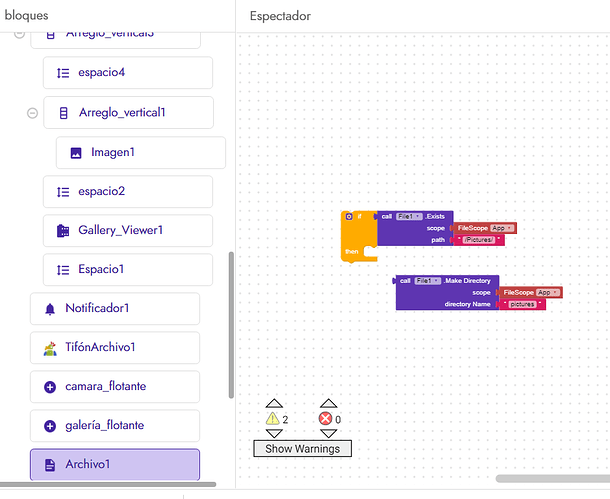Select Archivo1 in the component tree
The height and width of the screenshot is (499, 610).
[115, 465]
